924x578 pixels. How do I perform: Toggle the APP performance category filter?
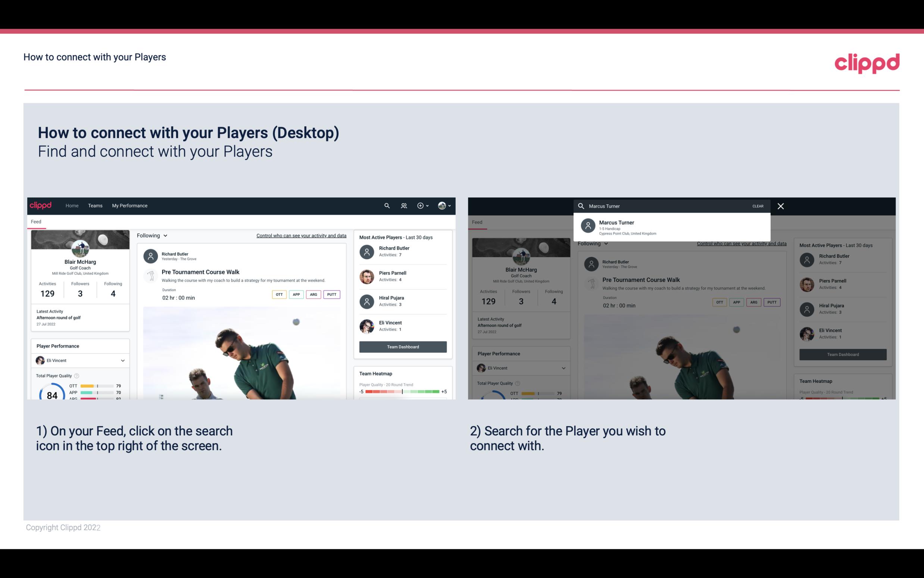(x=295, y=294)
